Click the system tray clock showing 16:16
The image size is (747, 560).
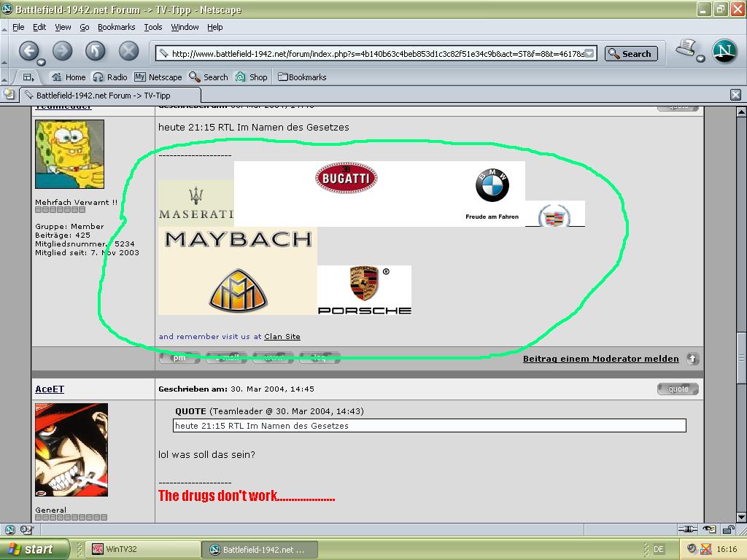coord(727,549)
